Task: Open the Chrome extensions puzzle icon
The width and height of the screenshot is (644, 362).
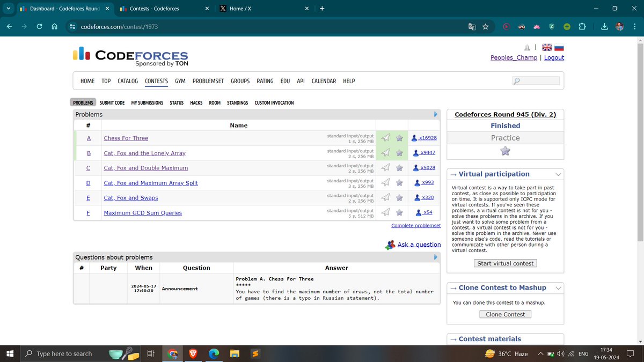Action: click(583, 26)
